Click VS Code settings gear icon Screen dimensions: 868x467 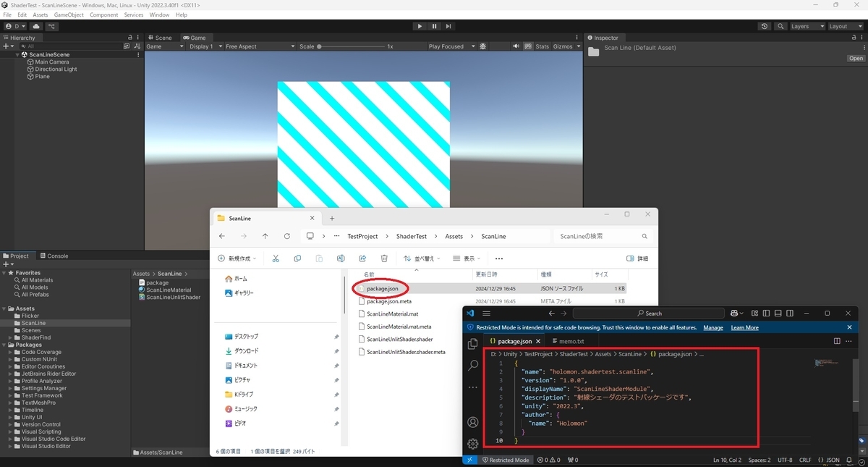472,444
